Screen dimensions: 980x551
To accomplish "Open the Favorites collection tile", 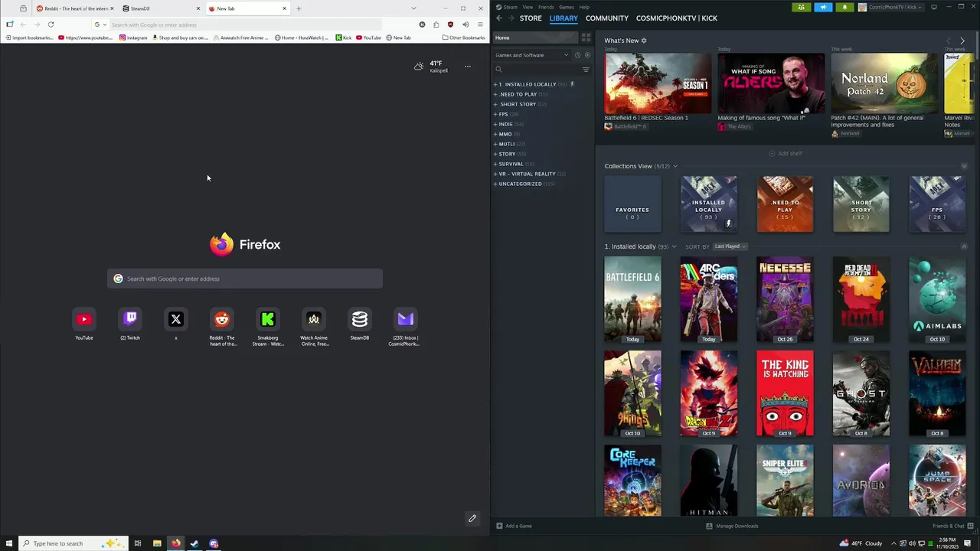I will 632,204.
